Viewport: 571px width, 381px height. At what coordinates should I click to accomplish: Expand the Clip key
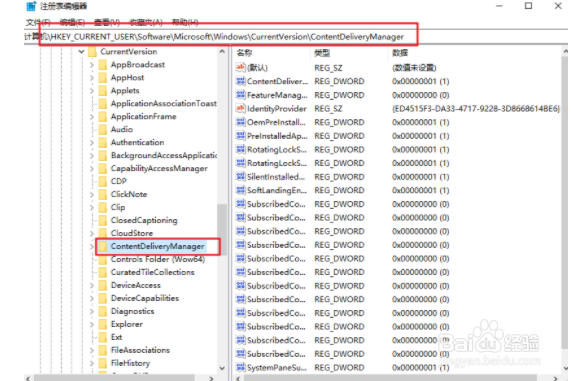pos(92,207)
